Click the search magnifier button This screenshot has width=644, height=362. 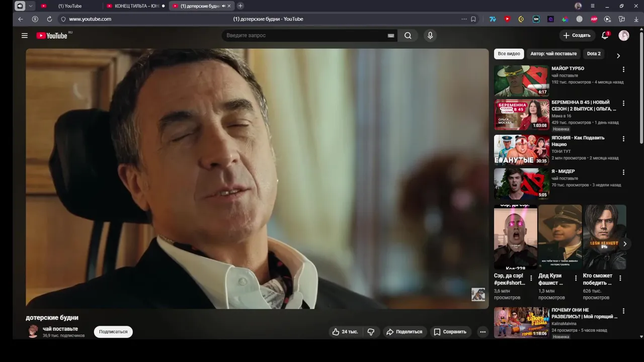[x=408, y=35]
